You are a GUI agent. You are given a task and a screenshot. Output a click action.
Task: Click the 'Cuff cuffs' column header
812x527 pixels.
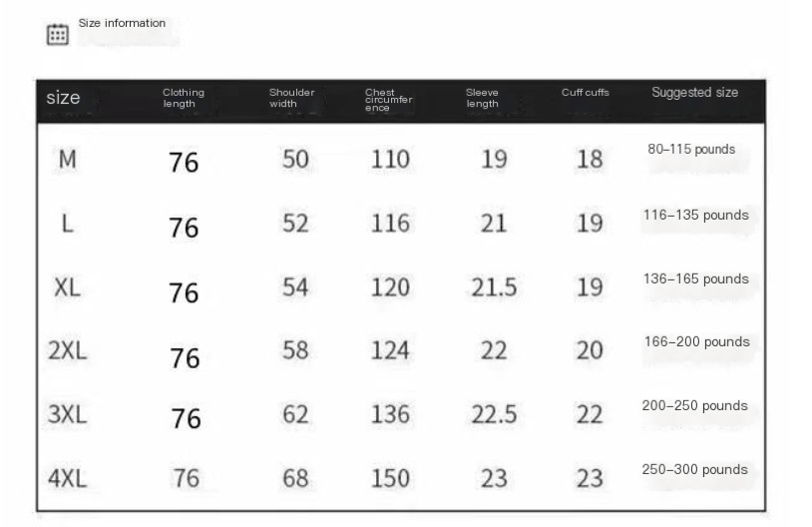pos(585,93)
